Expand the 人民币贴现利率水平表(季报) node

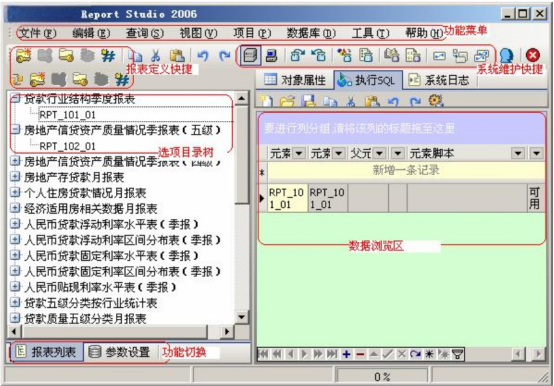pos(15,287)
